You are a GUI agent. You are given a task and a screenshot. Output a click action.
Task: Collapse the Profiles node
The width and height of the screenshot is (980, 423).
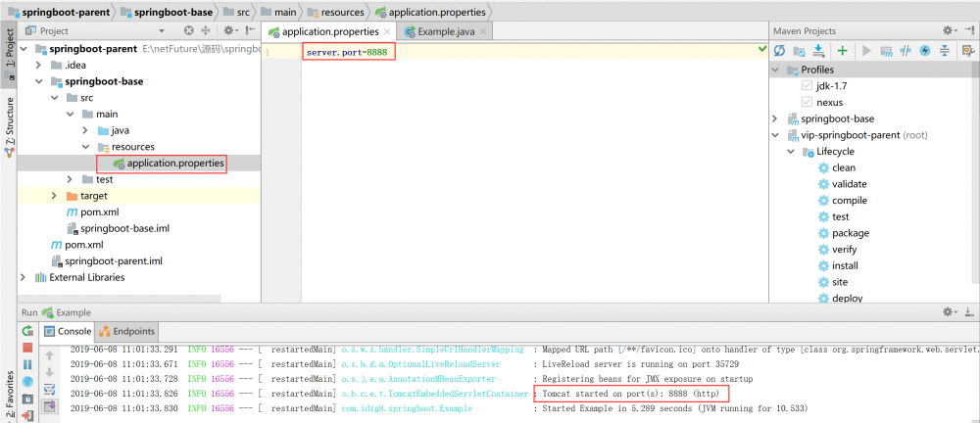tap(775, 70)
